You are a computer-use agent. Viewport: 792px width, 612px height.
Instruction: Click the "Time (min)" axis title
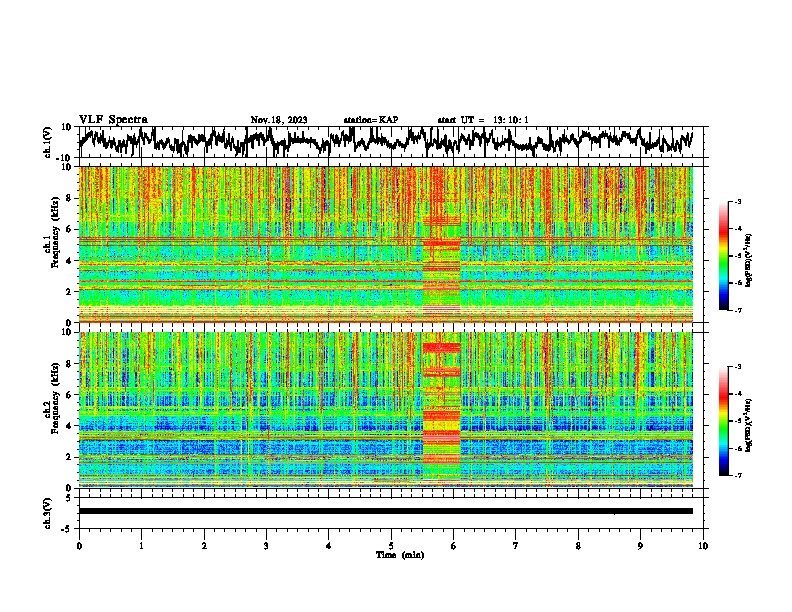400,555
